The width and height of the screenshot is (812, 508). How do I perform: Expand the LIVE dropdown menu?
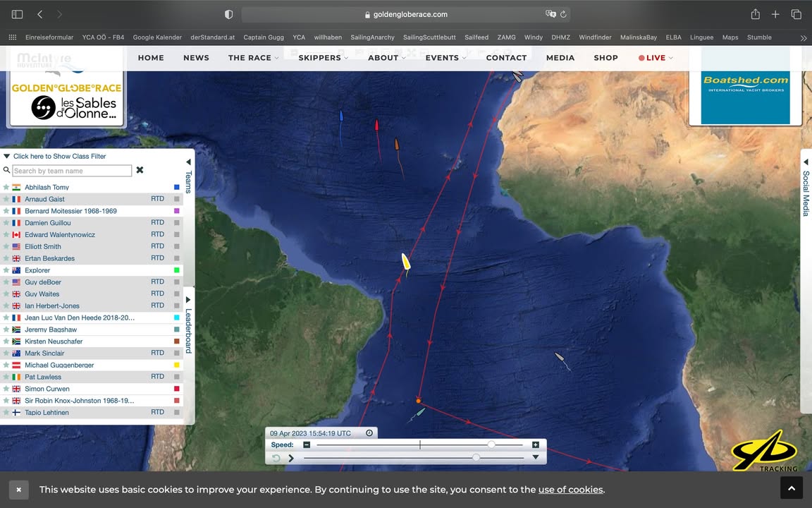(656, 58)
